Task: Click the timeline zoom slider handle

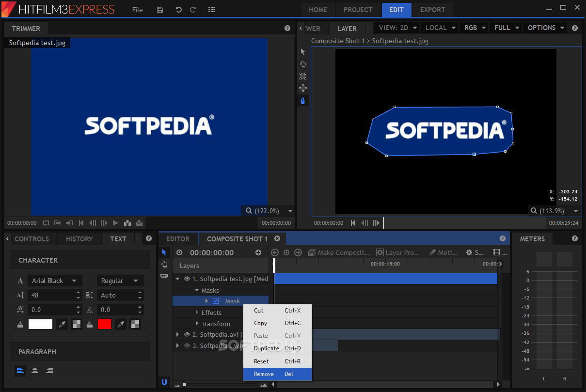Action: 184,385
